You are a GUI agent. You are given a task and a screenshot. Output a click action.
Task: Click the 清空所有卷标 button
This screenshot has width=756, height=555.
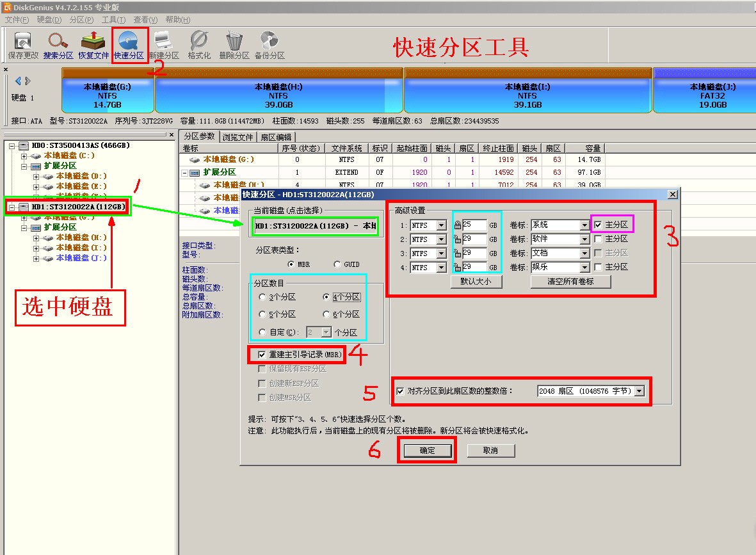pos(571,282)
